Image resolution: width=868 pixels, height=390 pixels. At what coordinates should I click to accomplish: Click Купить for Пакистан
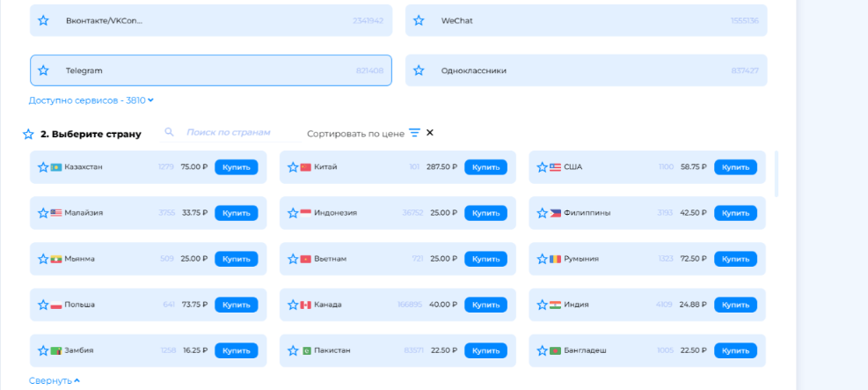[486, 350]
